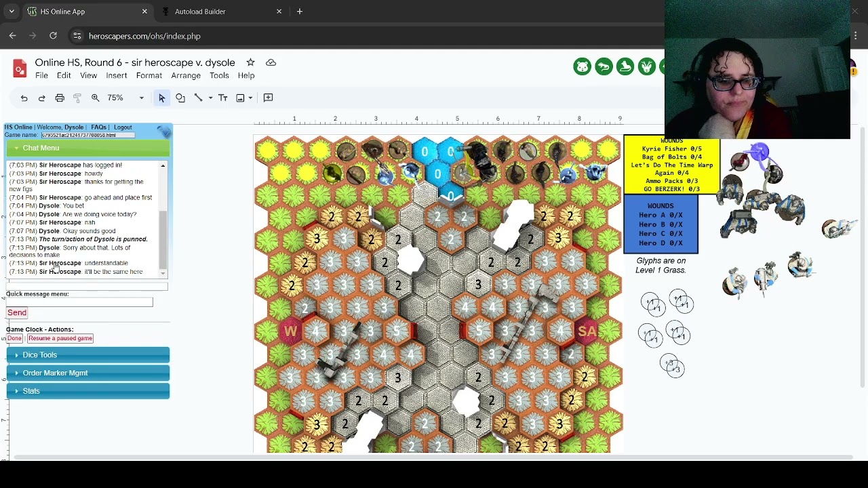Close the HS Online App tab
Screen dimensions: 868x488
click(144, 12)
